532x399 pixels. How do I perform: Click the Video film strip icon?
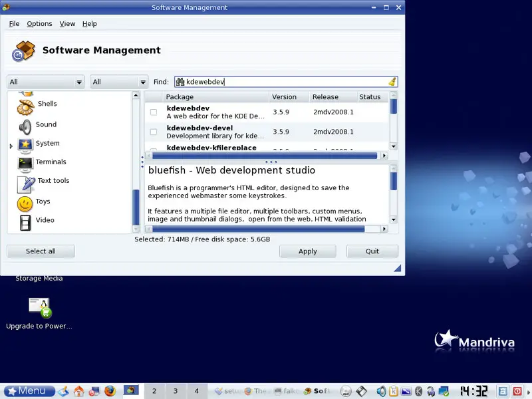click(x=25, y=223)
